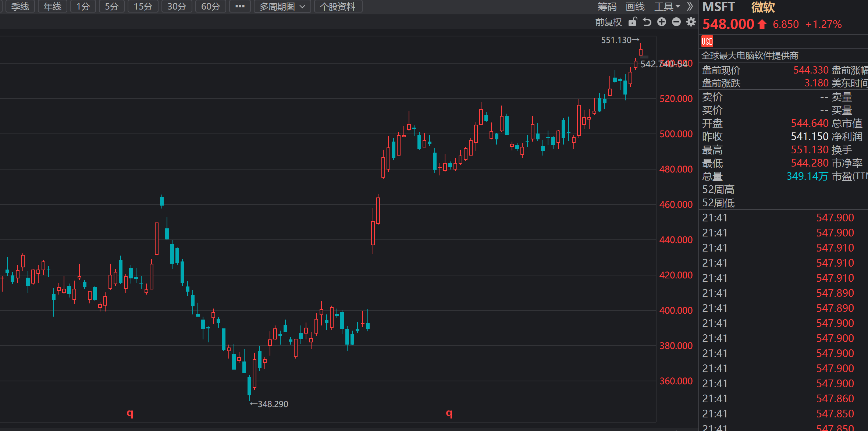Activate the 画线 drawing tool
Image resolution: width=868 pixels, height=431 pixels.
635,7
